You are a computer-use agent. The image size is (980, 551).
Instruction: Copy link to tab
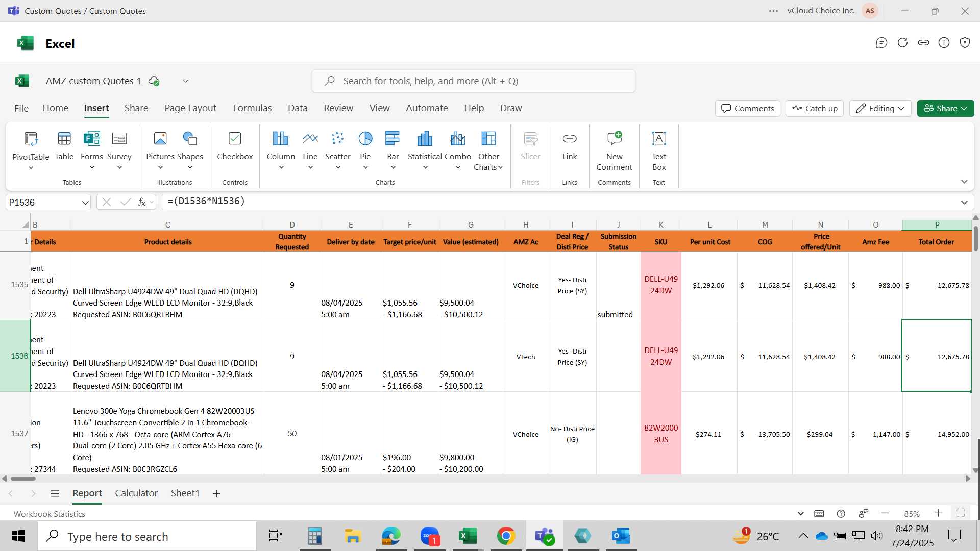click(923, 43)
